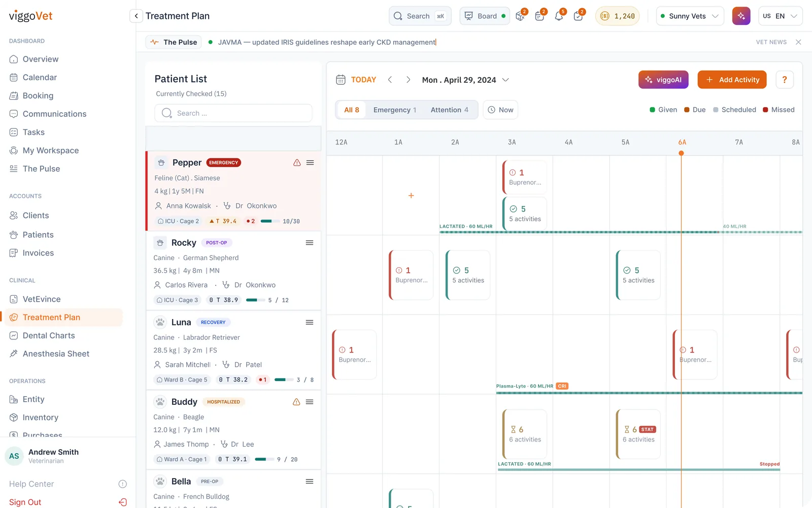Screen dimensions: 812x508
Task: Select the Emergency 1 filter tab
Action: coord(395,110)
